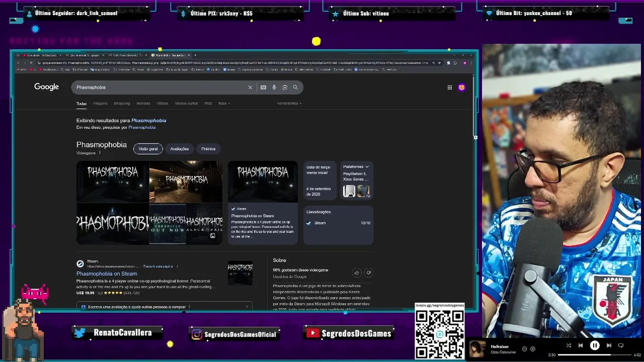Switch to Imagens results tab
The image size is (644, 362).
tap(100, 104)
